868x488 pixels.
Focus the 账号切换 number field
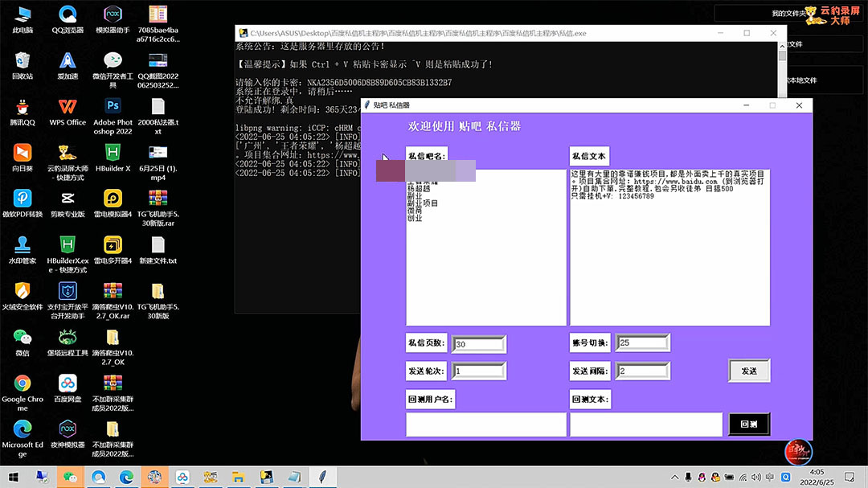643,343
